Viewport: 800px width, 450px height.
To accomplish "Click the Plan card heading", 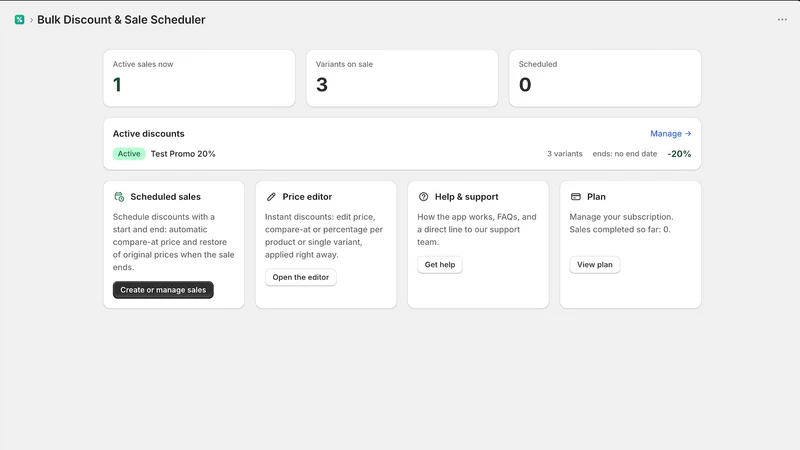I will pos(596,197).
